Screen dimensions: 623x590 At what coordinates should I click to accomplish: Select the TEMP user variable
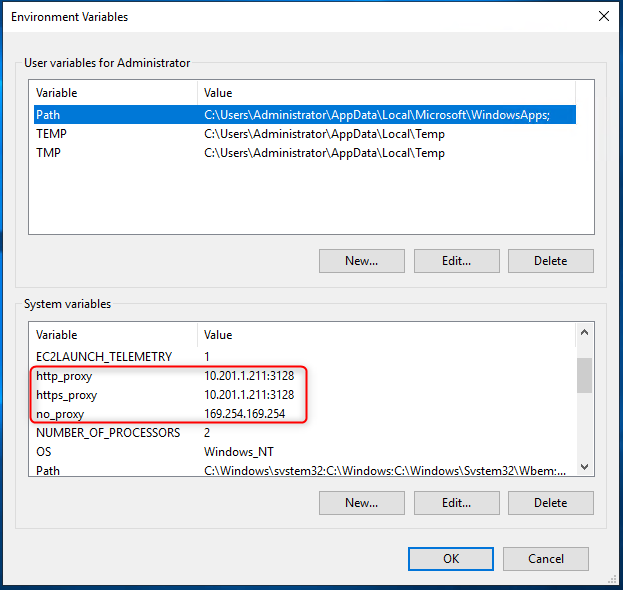tap(305, 134)
